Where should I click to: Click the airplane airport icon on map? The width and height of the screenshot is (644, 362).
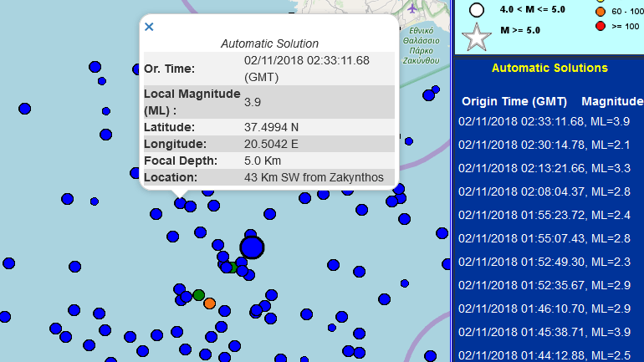point(413,8)
